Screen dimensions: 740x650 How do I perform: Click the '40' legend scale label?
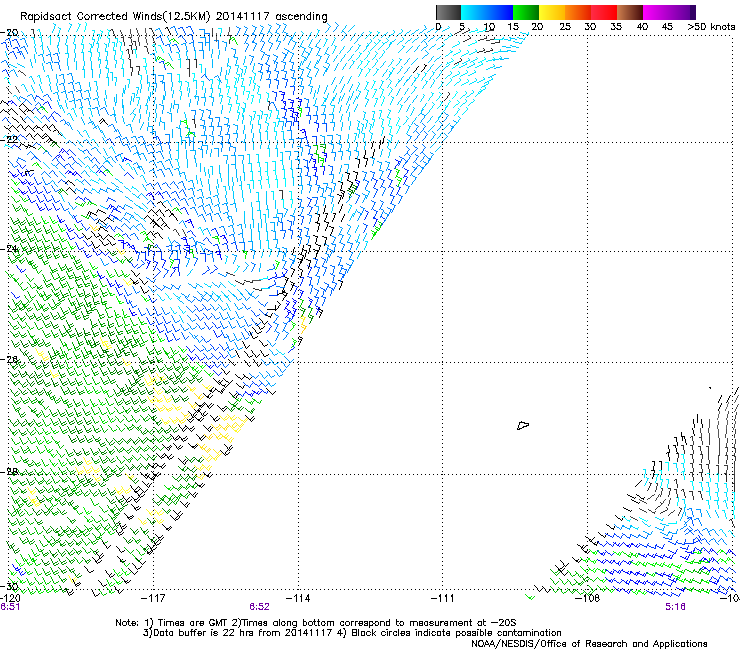point(642,27)
